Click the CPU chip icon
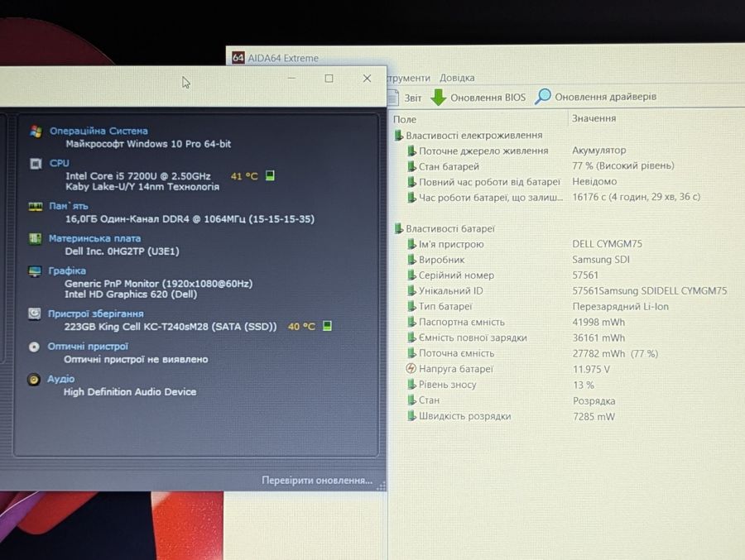745x560 pixels. coord(36,164)
